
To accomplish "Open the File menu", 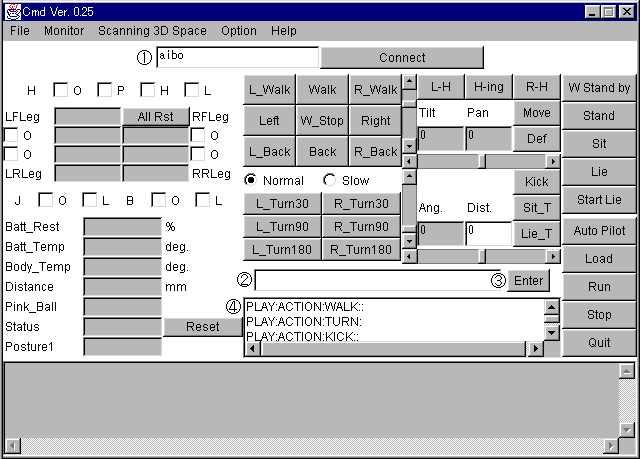I will [x=20, y=31].
